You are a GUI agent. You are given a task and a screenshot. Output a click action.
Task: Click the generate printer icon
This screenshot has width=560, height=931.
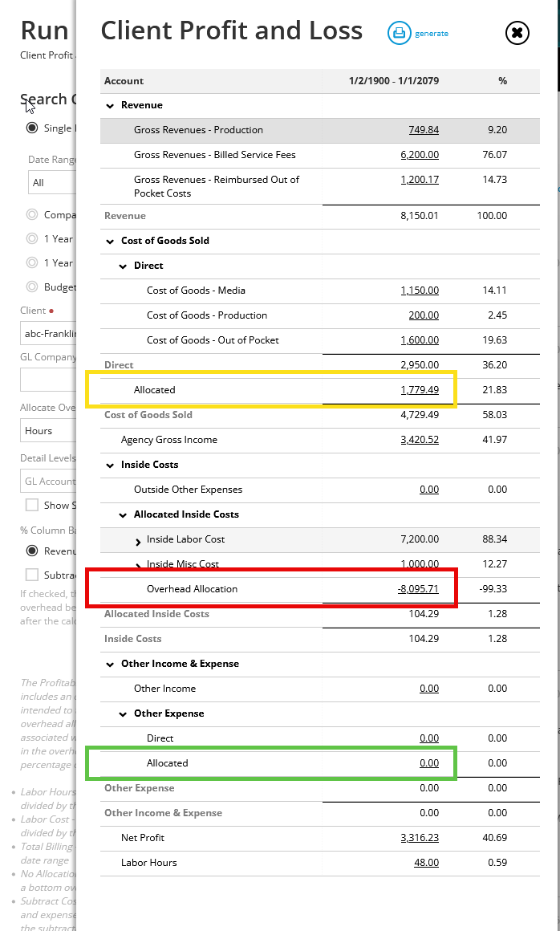400,33
